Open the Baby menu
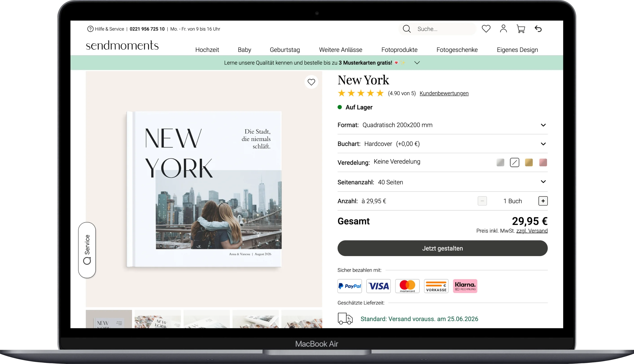The image size is (634, 364). pos(244,50)
